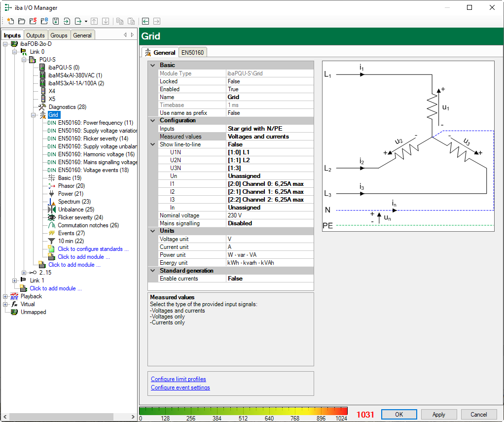Click the Configure limit profiles link
This screenshot has width=504, height=422.
(179, 379)
